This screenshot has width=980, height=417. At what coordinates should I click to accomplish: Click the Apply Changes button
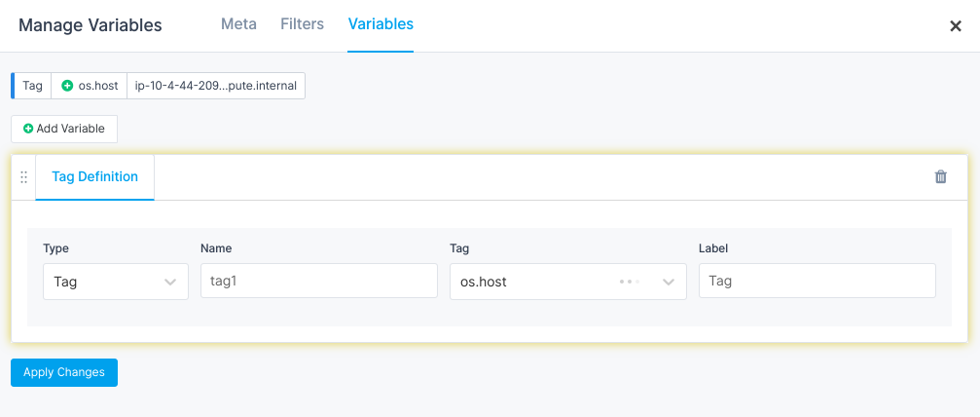click(64, 372)
